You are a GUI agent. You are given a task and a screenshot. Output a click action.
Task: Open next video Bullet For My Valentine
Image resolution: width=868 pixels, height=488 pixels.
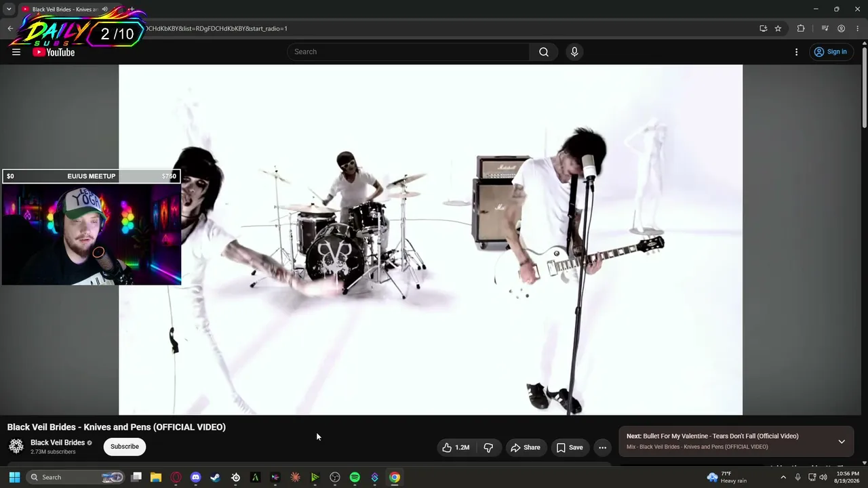pyautogui.click(x=720, y=436)
